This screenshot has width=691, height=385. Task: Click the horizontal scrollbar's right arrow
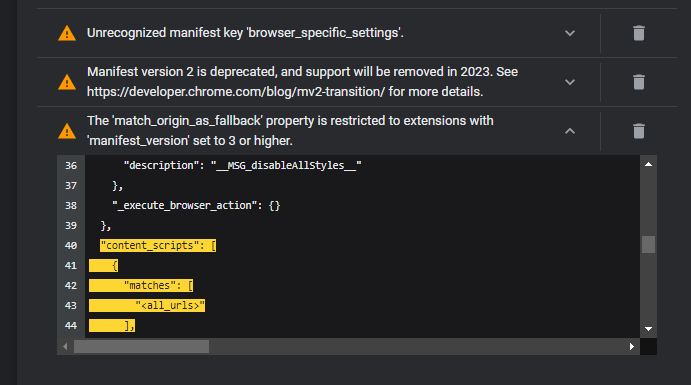click(632, 347)
